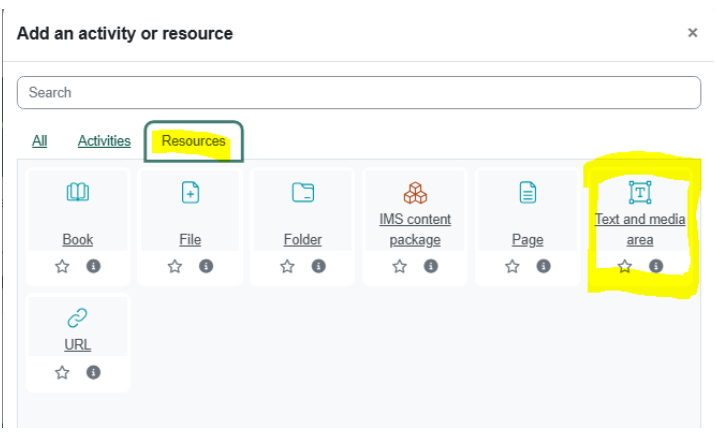Open info for the Book resource
Screen dimensions: 717x437
coord(93,266)
